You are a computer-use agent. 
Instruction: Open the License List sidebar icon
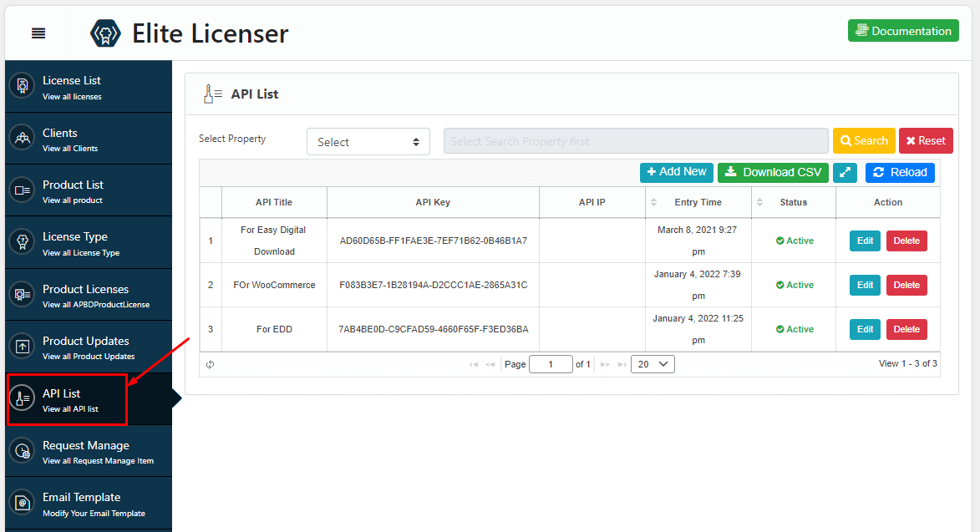click(x=21, y=85)
